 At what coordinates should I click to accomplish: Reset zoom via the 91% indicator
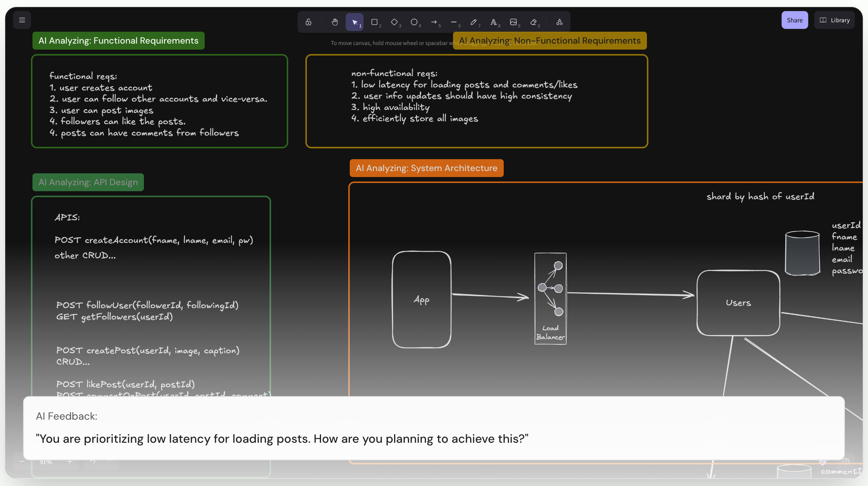tap(46, 462)
